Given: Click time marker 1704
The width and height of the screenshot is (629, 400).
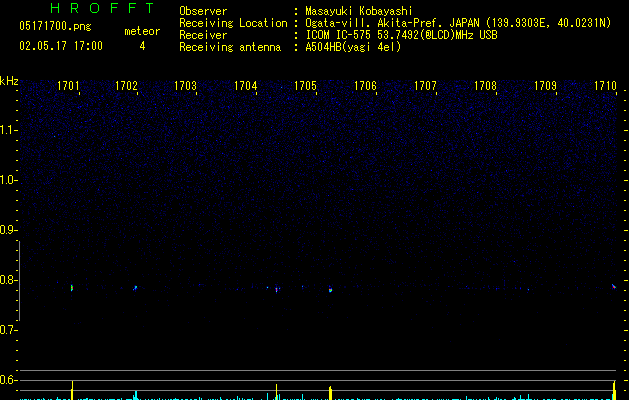Looking at the screenshot, I should 246,86.
